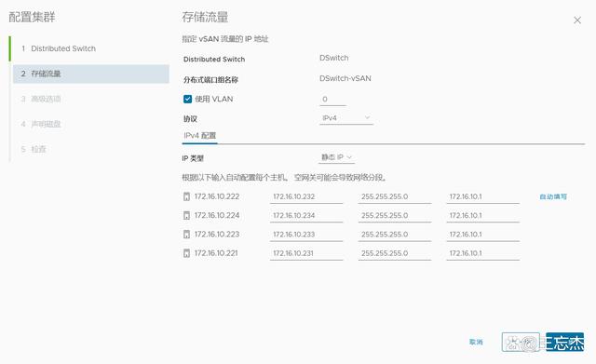Click the VLAN ID input field
Viewport: 596px width, 364px height.
tap(332, 100)
